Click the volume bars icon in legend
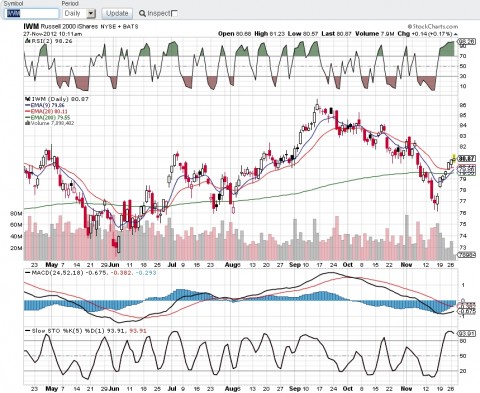This screenshot has height=393, width=480. tap(27, 123)
